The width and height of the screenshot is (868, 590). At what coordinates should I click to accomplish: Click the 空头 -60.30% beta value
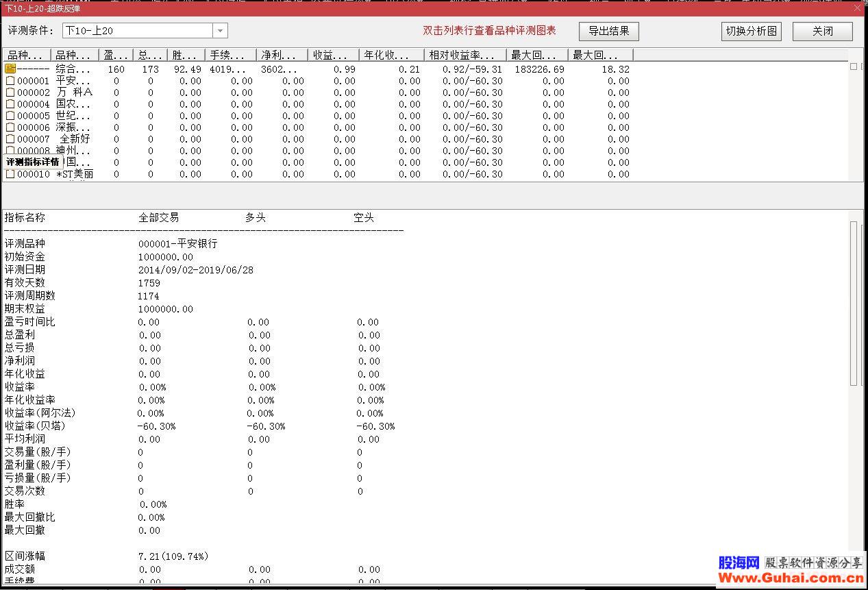(x=375, y=426)
